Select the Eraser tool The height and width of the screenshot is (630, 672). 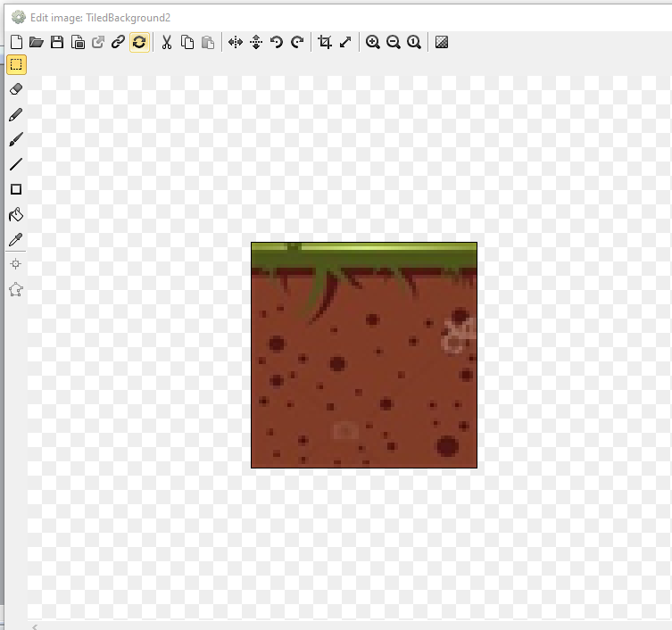(16, 89)
